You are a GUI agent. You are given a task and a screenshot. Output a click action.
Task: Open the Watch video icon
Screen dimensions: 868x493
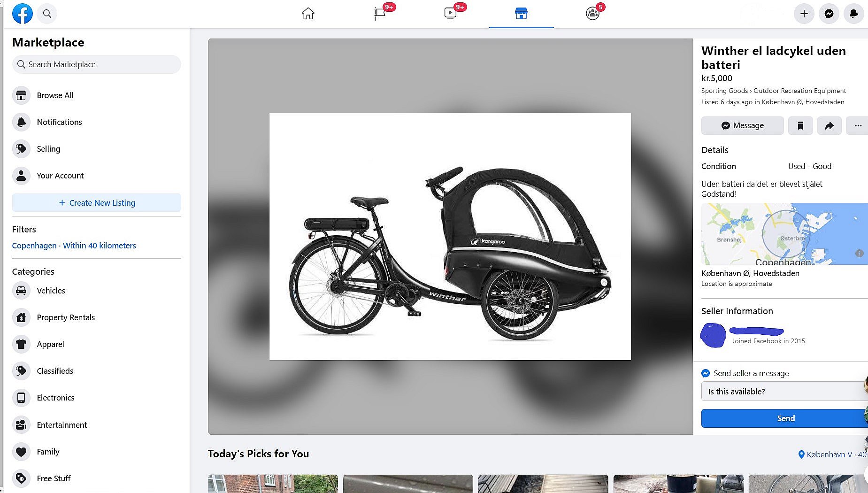(x=450, y=14)
